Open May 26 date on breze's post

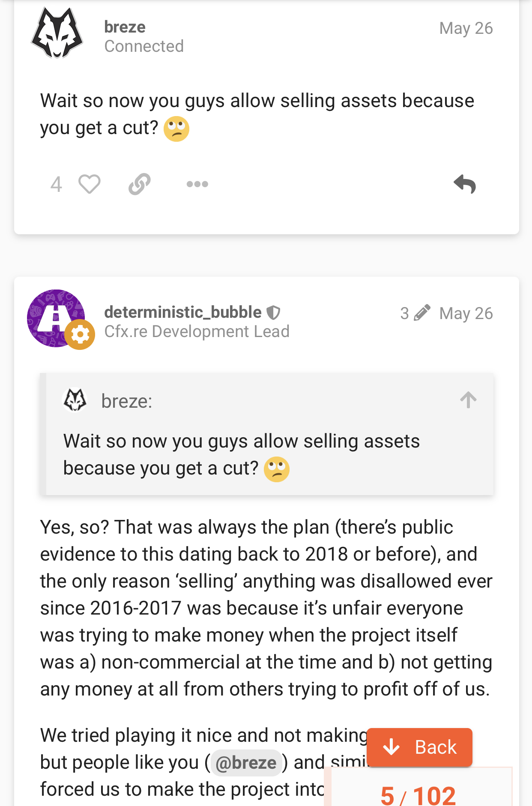pyautogui.click(x=466, y=28)
